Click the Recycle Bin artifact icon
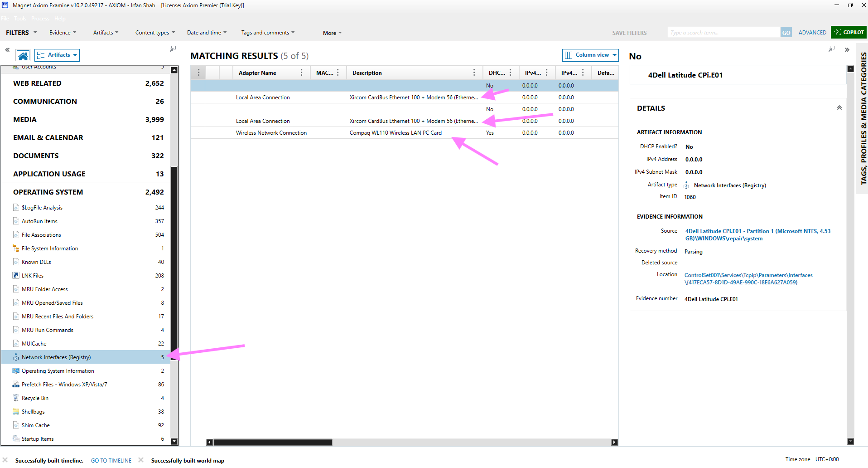The width and height of the screenshot is (868, 468). [16, 398]
